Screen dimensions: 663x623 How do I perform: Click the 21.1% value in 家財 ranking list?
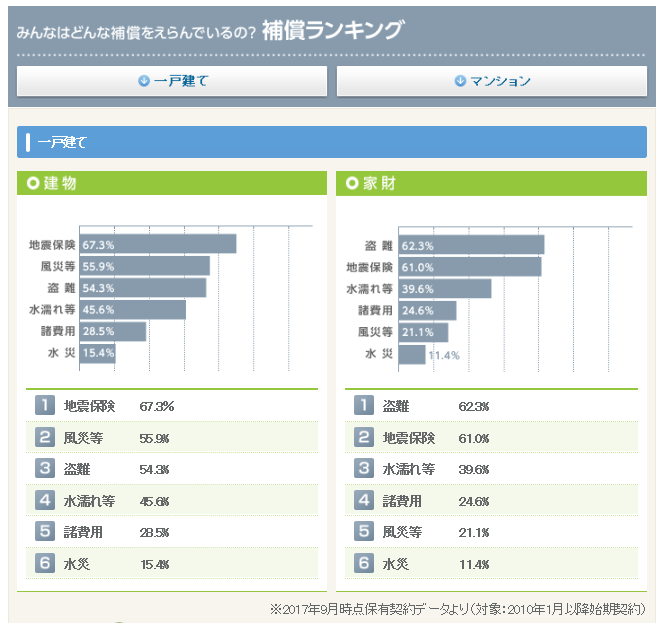click(474, 532)
